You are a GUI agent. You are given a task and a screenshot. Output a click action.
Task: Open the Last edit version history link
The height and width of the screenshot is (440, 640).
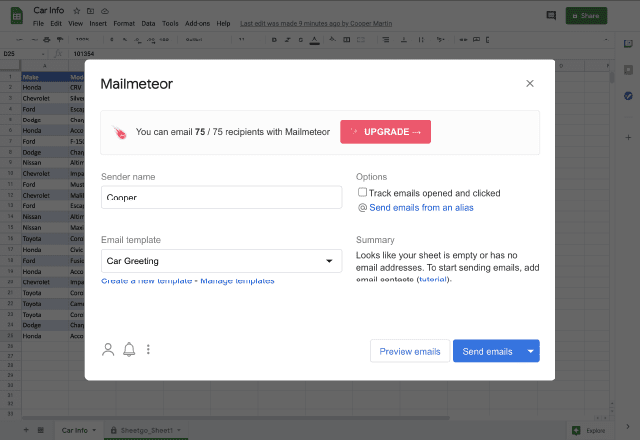click(316, 24)
